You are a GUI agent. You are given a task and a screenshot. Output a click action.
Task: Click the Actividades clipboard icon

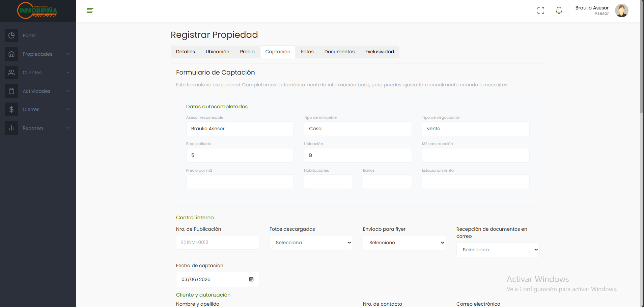(11, 91)
